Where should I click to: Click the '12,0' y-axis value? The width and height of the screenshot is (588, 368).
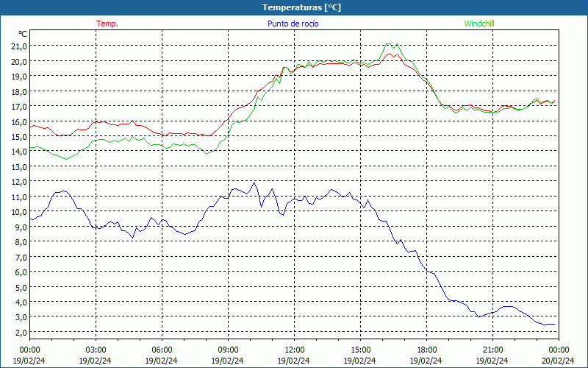click(x=19, y=182)
